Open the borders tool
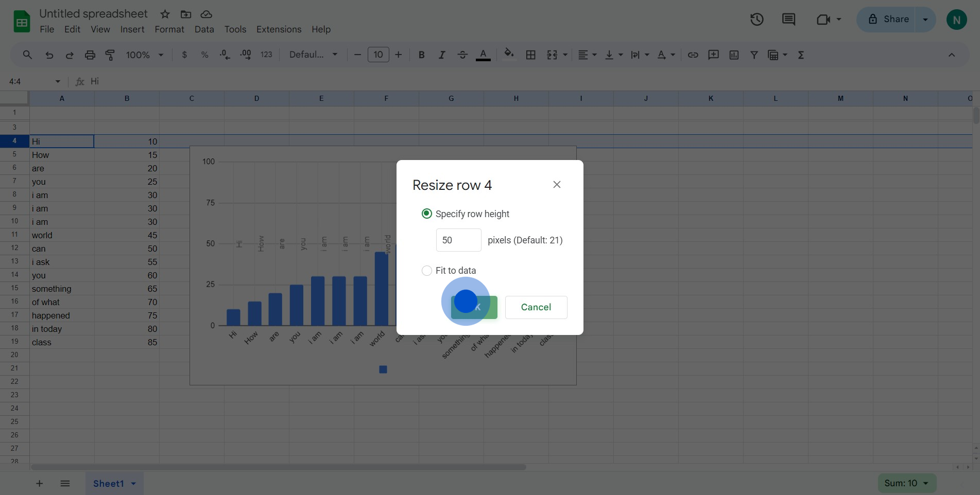The image size is (980, 495). (x=531, y=55)
